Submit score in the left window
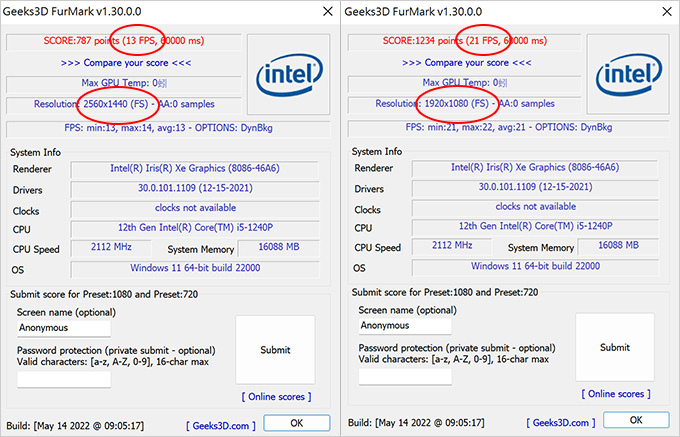680x437 pixels. pyautogui.click(x=275, y=350)
